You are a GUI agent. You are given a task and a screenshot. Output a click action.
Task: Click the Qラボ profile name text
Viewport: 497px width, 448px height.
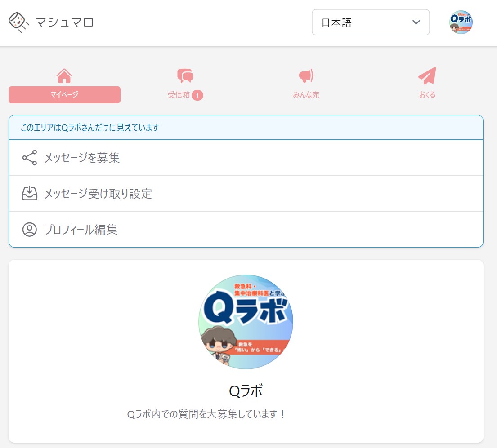coord(246,390)
